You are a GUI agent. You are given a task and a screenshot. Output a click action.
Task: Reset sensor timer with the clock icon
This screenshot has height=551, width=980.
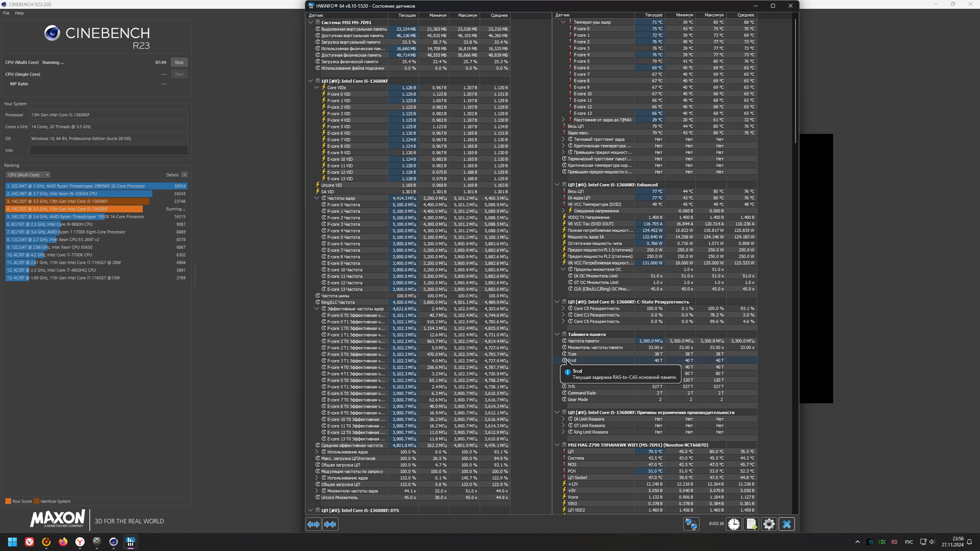[x=733, y=524]
